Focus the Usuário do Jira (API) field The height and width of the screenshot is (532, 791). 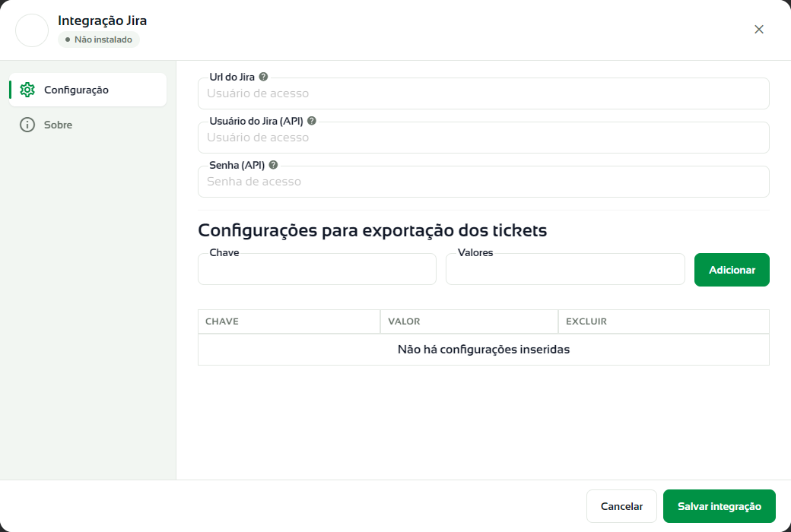click(x=483, y=138)
